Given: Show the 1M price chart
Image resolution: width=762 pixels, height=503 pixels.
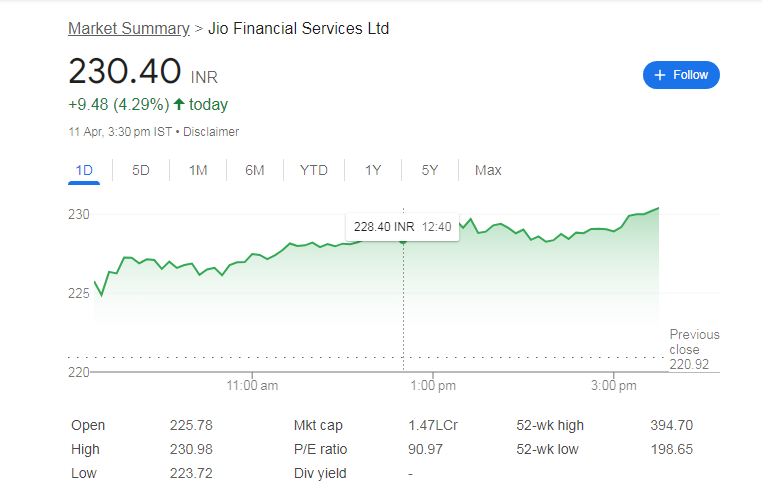Looking at the screenshot, I should click(x=198, y=171).
